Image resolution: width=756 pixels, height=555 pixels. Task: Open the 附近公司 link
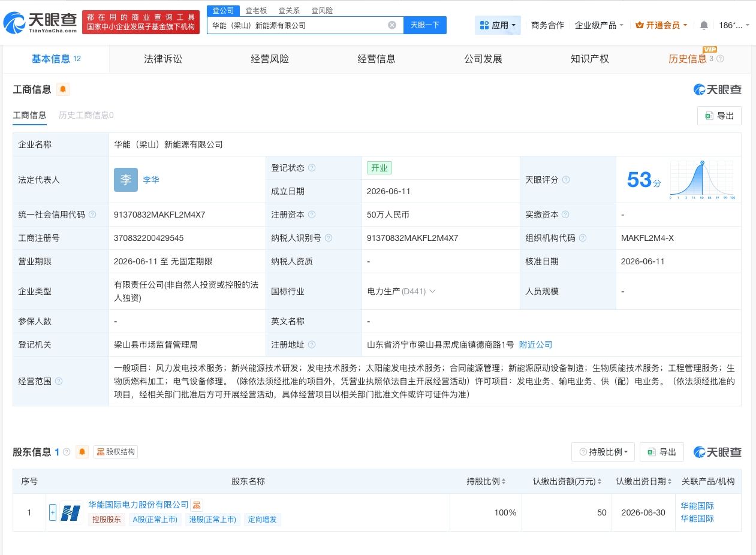535,345
